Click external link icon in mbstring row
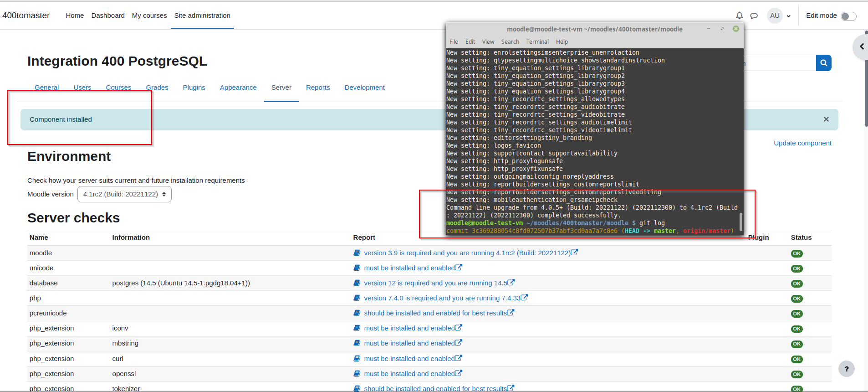 tap(459, 342)
